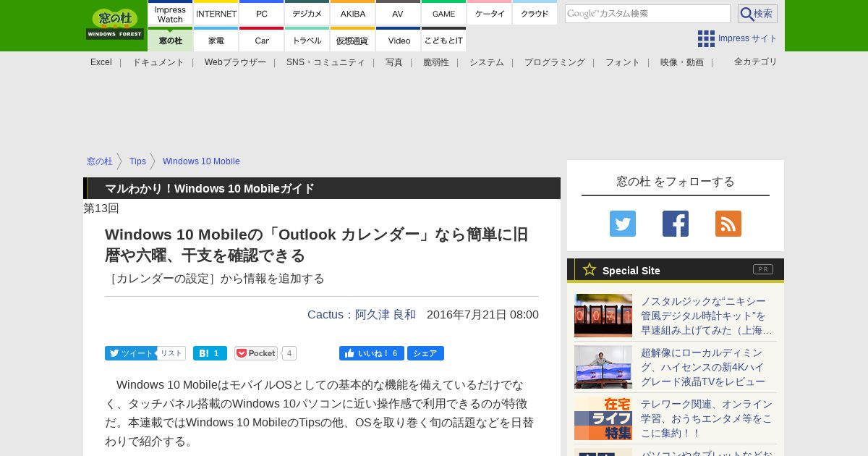
Task: Open the SNS・コミュニティ category
Action: tap(325, 62)
